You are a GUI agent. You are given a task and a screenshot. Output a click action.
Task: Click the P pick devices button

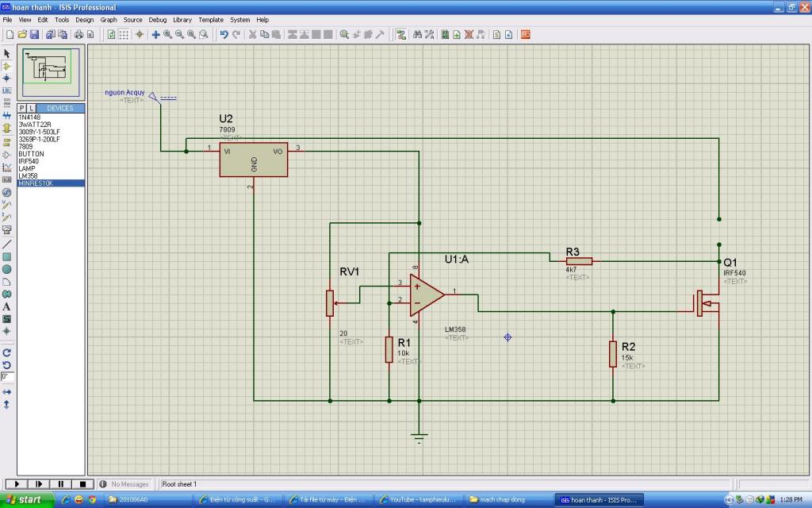(21, 108)
